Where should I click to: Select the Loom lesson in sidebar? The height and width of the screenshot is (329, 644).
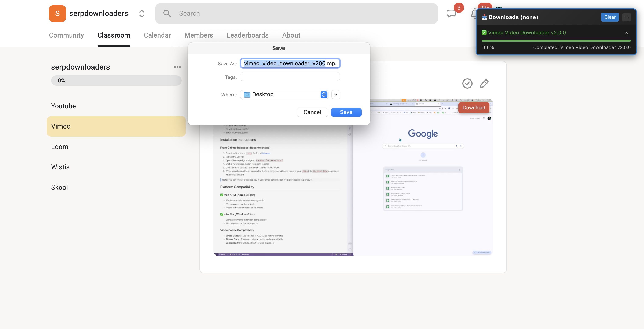point(60,147)
